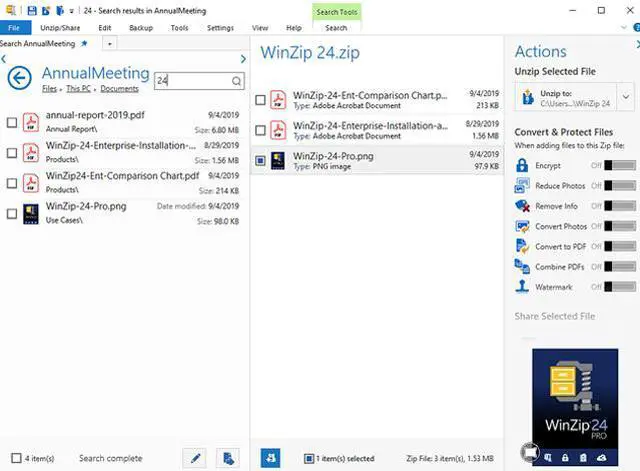The image size is (640, 471).
Task: Click the Watermark stamp icon
Action: tap(522, 287)
